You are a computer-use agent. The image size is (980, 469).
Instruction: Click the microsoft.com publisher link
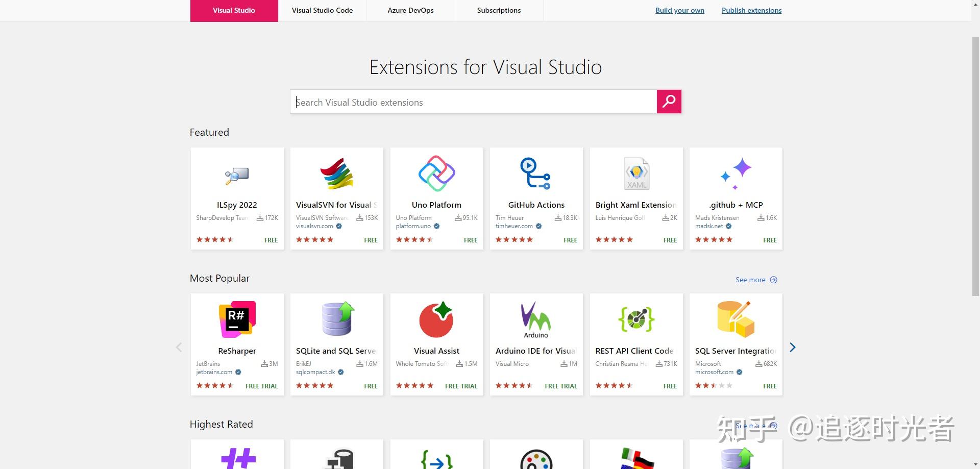[x=714, y=372]
